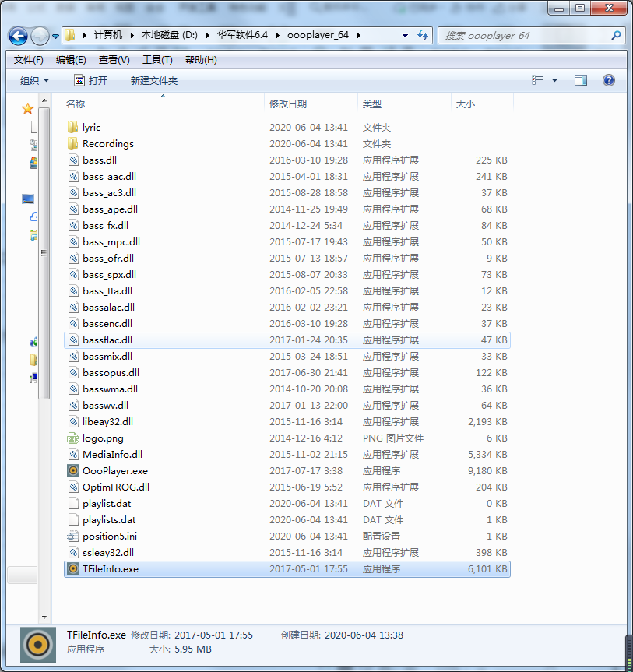Click the 2,193 KB size value
This screenshot has width=633, height=672.
487,422
